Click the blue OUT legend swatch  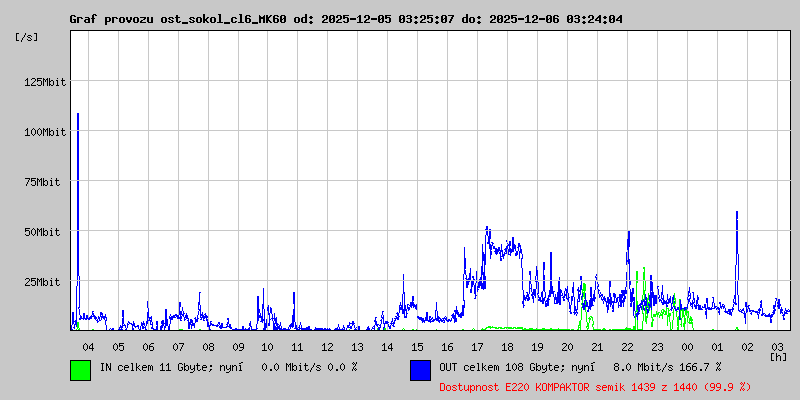[420, 369]
